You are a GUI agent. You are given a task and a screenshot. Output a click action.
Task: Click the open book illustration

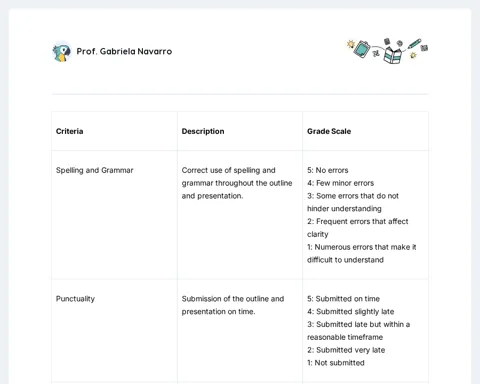click(393, 55)
